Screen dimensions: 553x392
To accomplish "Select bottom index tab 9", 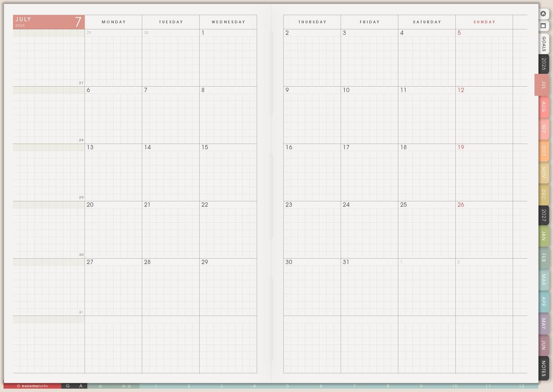I will pos(421,386).
